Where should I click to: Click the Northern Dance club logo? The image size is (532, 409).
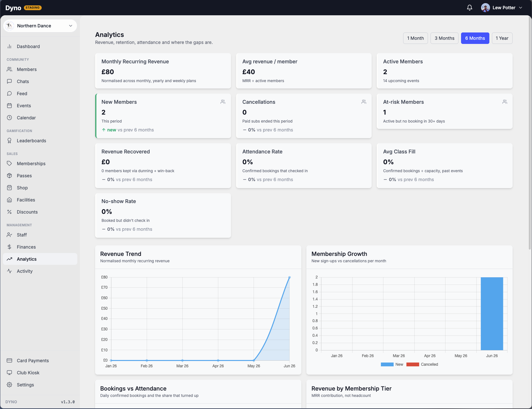(x=10, y=26)
